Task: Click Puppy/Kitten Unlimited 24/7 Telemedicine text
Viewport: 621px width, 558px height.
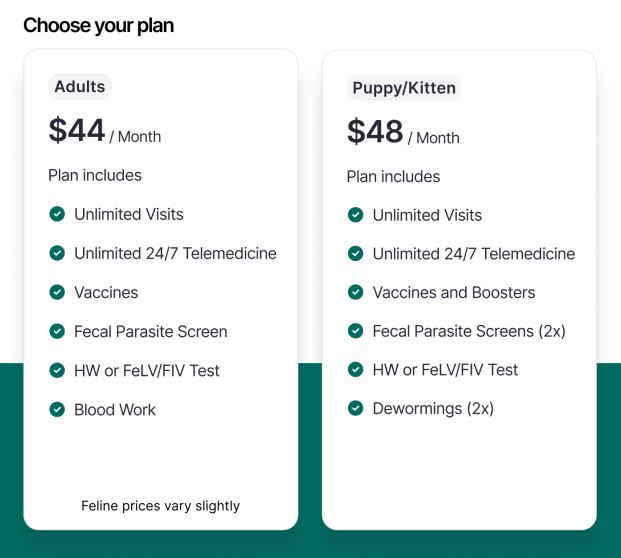Action: pos(474,254)
